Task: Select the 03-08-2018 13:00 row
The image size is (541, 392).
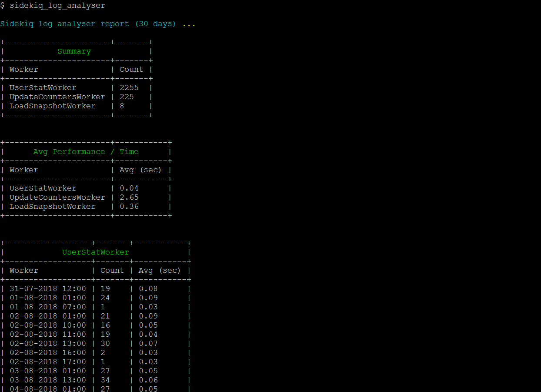Action: click(96, 380)
